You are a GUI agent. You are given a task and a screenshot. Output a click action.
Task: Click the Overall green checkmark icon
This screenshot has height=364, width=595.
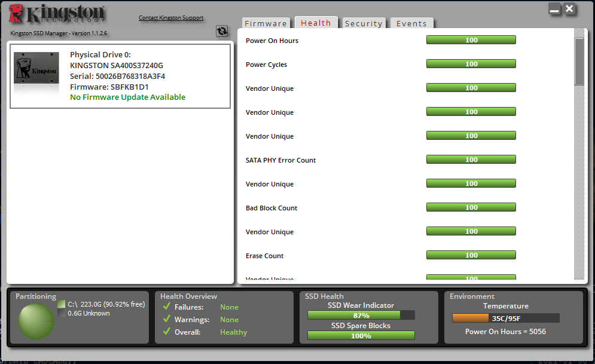click(167, 331)
